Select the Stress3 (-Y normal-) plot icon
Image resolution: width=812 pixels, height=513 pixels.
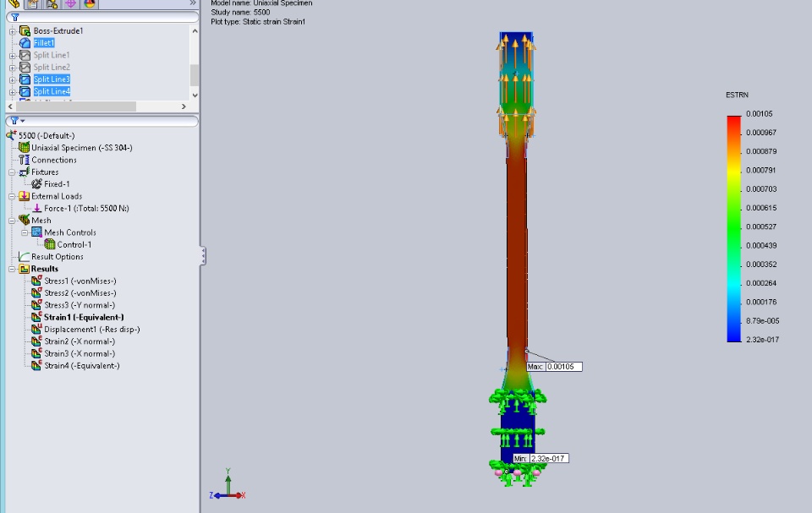tap(36, 305)
